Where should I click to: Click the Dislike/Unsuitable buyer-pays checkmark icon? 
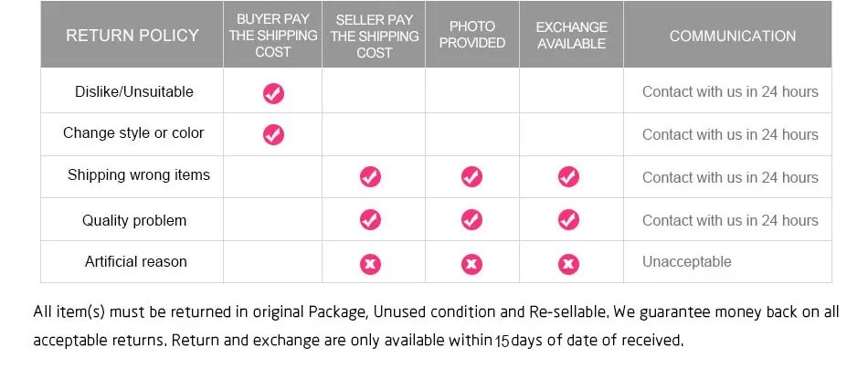pyautogui.click(x=273, y=92)
